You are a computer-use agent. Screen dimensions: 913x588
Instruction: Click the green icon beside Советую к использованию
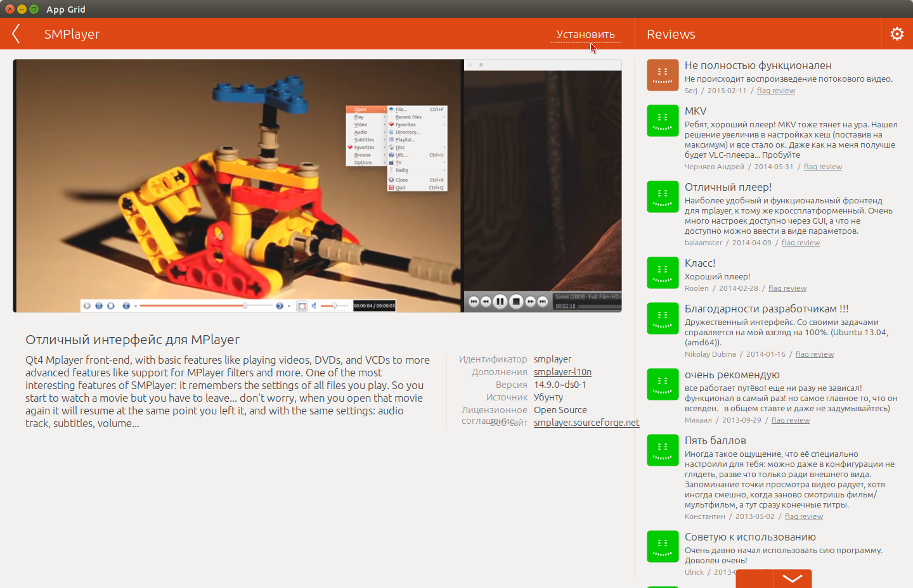point(663,547)
